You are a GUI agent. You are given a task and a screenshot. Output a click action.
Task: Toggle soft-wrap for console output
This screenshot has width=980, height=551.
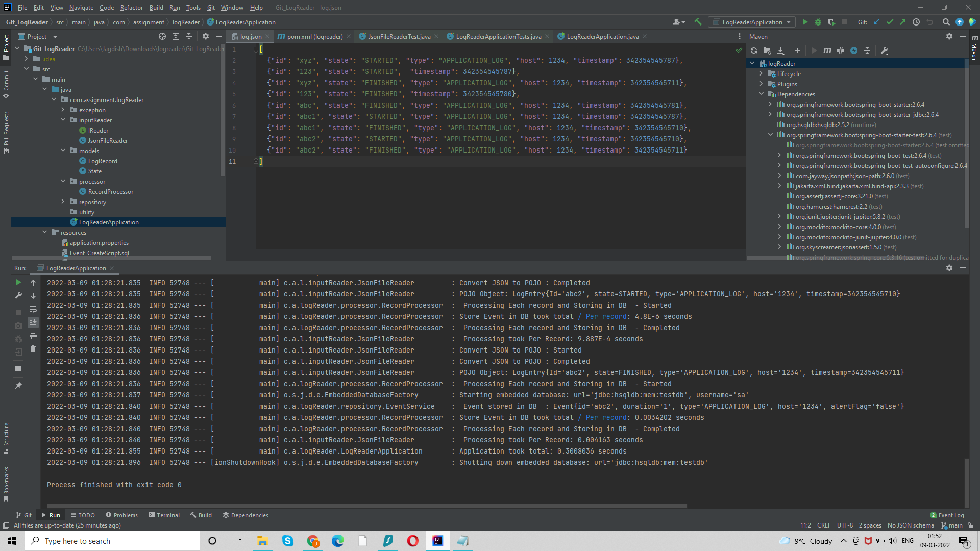pos(33,309)
